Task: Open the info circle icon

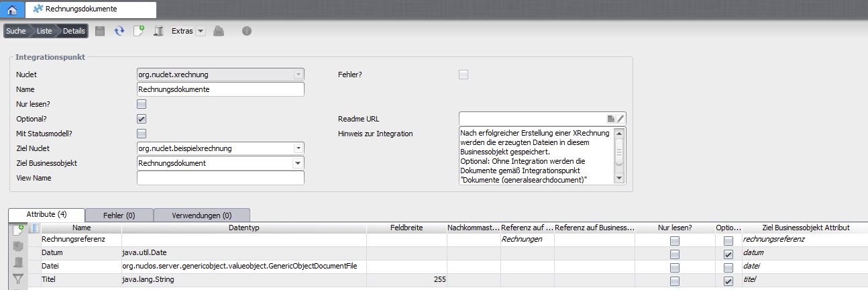Action: (x=247, y=31)
